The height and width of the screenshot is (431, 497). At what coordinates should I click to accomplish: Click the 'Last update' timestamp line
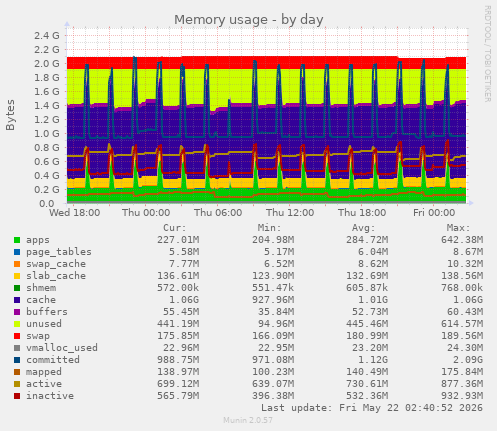pyautogui.click(x=372, y=408)
